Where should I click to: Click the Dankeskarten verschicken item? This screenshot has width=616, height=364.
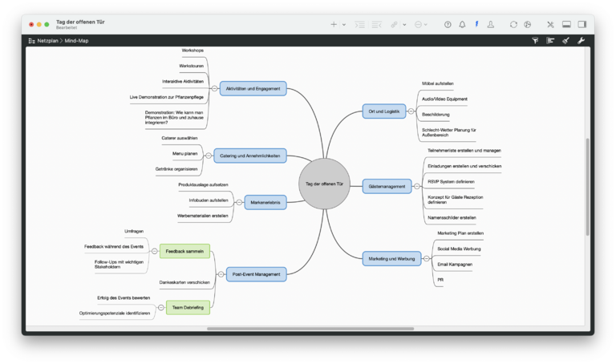(x=184, y=282)
